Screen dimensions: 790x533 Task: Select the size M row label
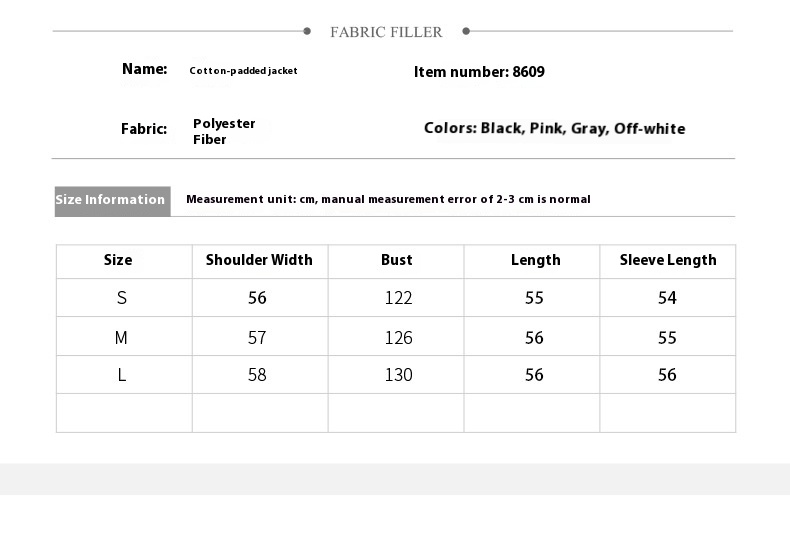point(121,338)
